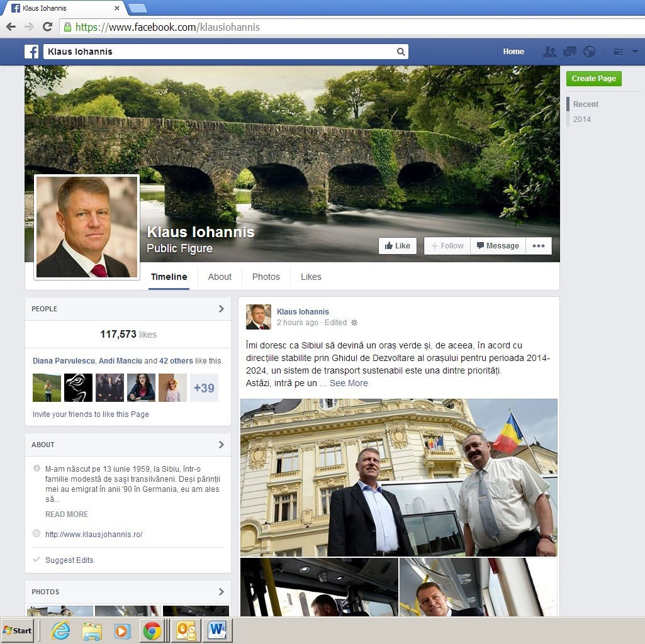Expand the About section chevron
The width and height of the screenshot is (645, 644).
222,445
